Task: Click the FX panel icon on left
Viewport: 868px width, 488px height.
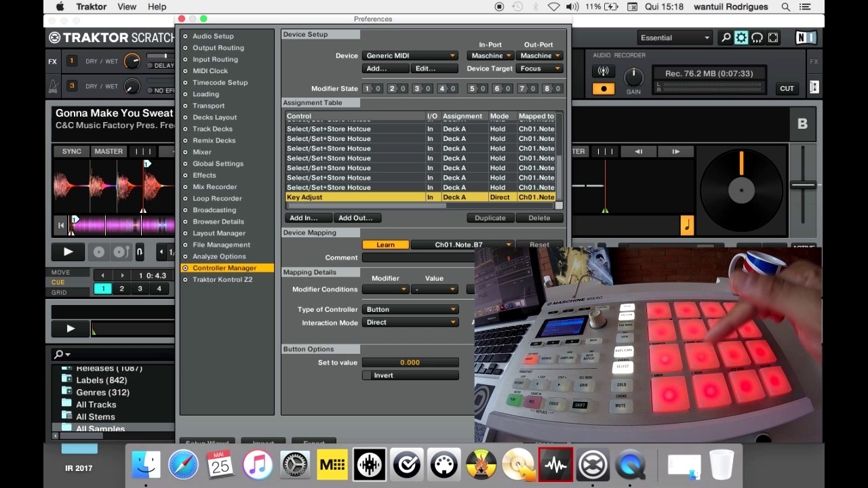Action: tap(52, 62)
